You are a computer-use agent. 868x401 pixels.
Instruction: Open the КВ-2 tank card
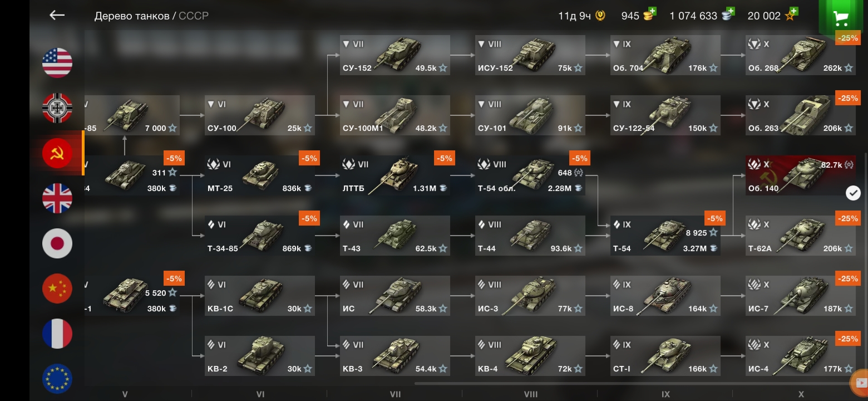coord(260,356)
